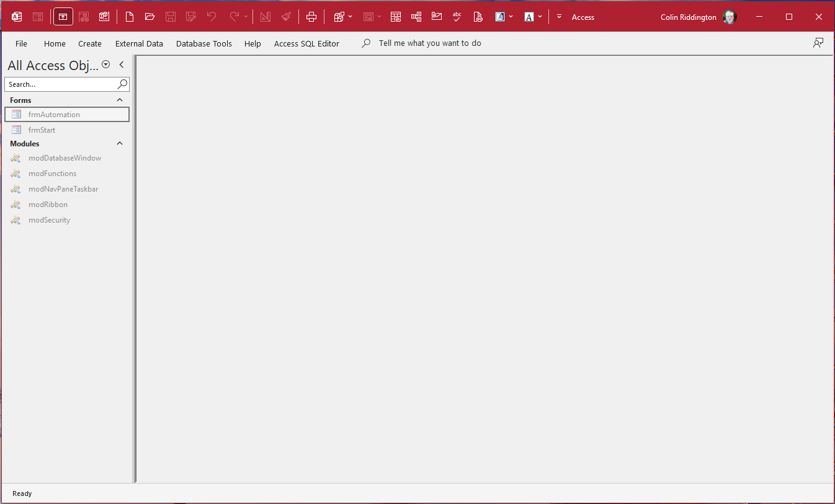
Task: Click the Ready status bar text
Action: pyautogui.click(x=22, y=493)
